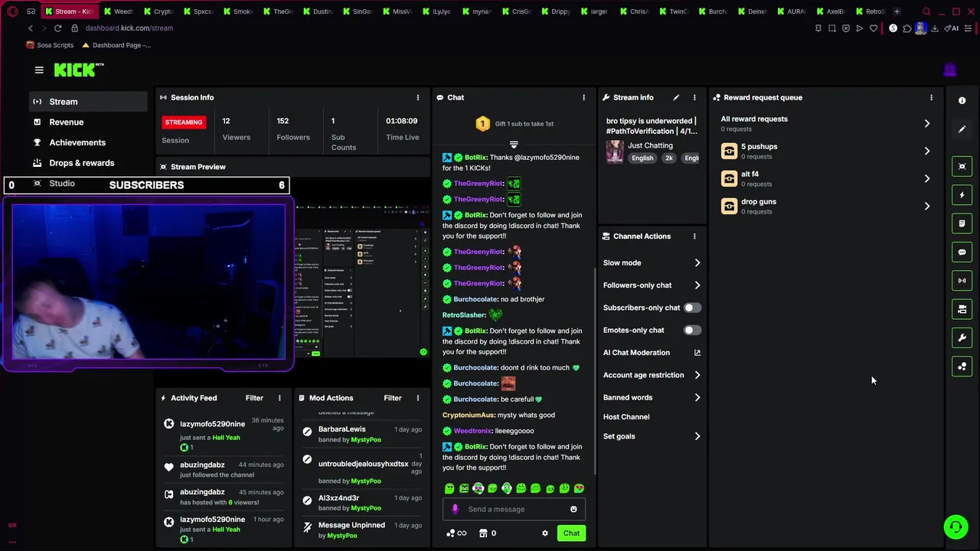Click the shop icon below message box
Viewport: 980px width, 551px height.
[x=483, y=533]
